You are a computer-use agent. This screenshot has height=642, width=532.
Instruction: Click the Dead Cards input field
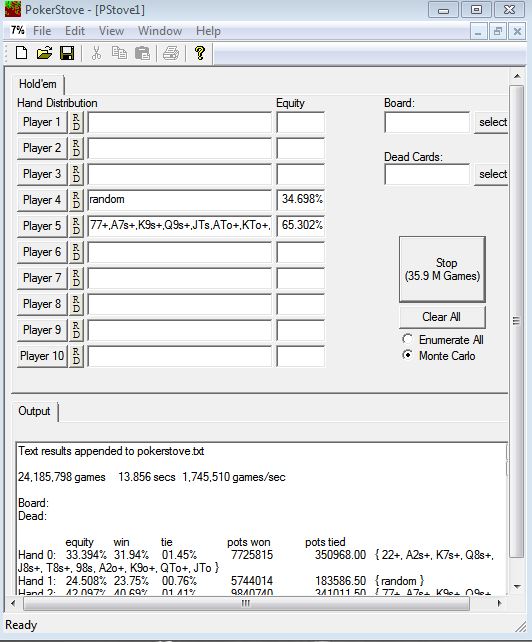click(x=427, y=174)
